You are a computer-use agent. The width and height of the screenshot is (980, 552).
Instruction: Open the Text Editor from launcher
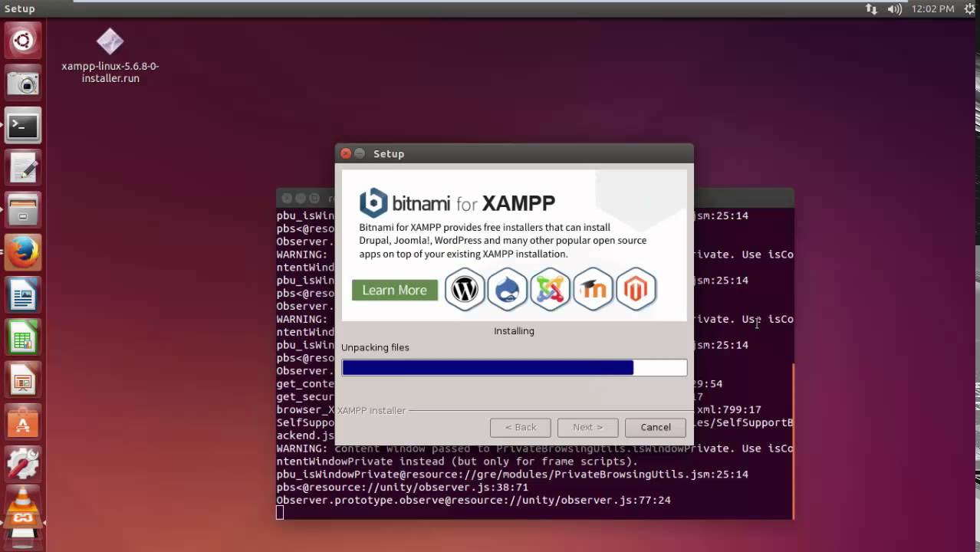[23, 168]
